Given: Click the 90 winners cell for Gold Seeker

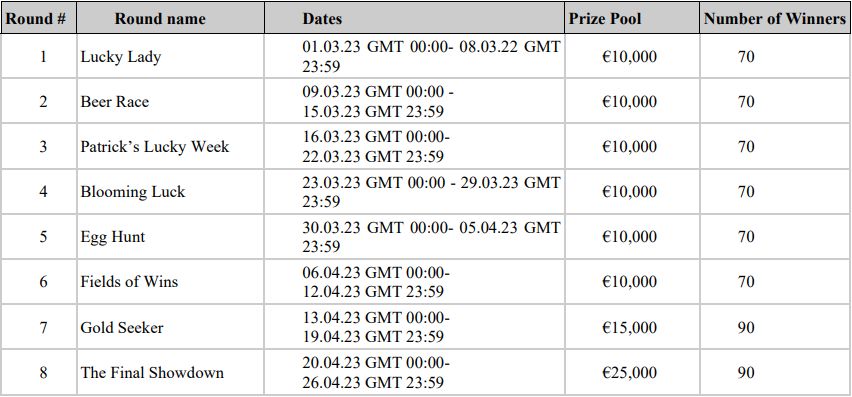Looking at the screenshot, I should click(775, 327).
